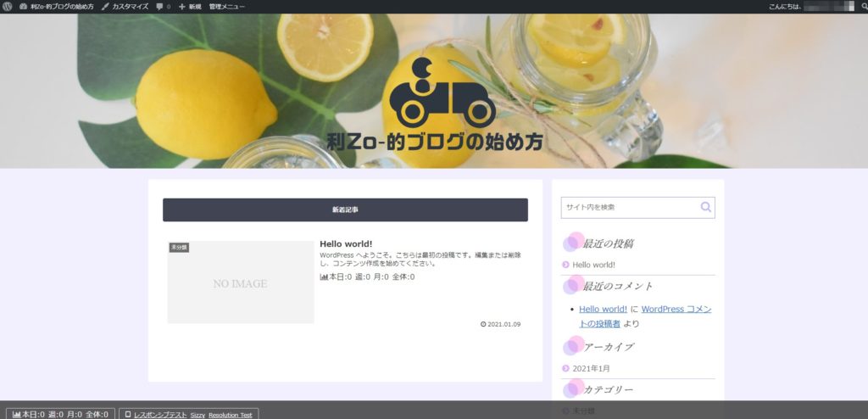Viewport: 868px width, 419px height.
Task: Open カスタマイズ from the admin bar
Action: [125, 6]
